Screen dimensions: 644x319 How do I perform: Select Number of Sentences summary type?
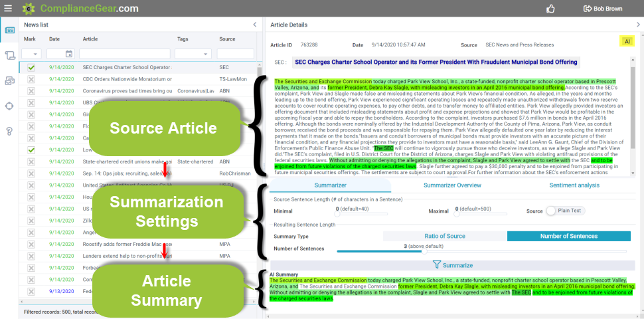pos(569,237)
